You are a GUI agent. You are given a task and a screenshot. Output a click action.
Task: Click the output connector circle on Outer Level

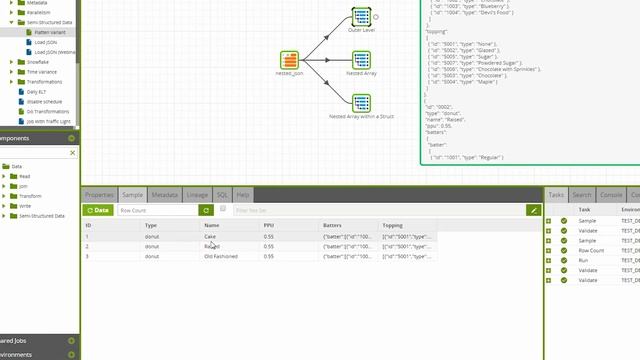376,17
